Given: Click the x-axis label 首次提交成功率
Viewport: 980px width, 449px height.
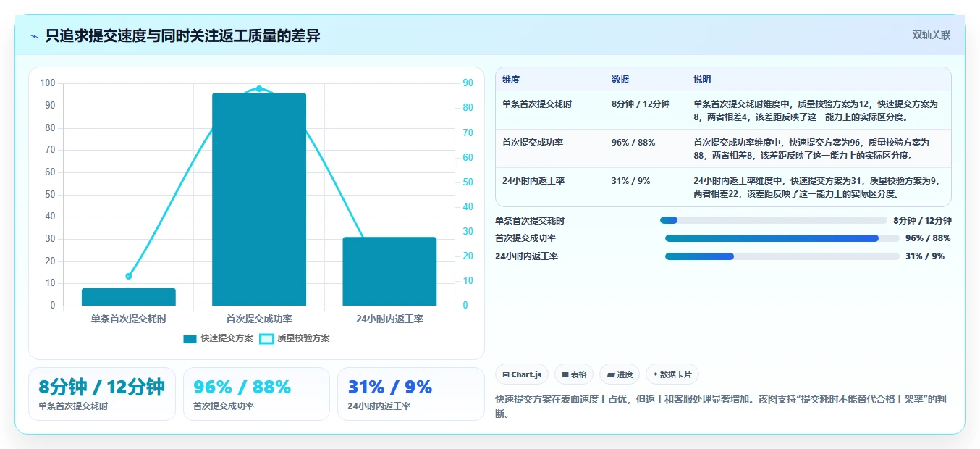Looking at the screenshot, I should click(259, 319).
